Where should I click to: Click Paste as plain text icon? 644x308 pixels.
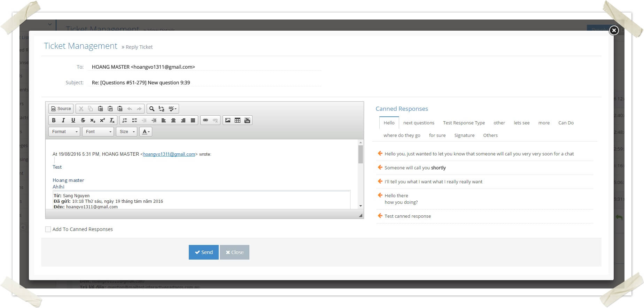click(x=110, y=109)
